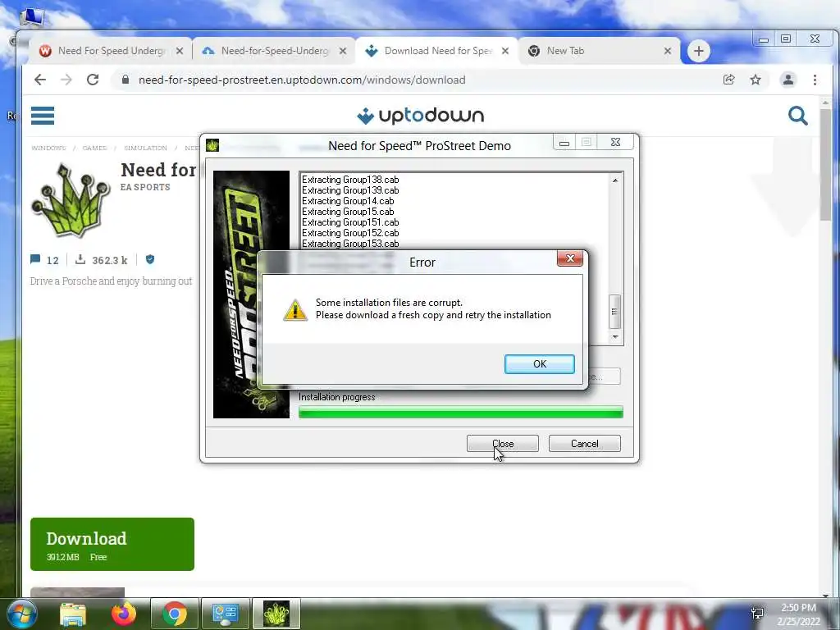Open the Chrome profile avatar
This screenshot has width=840, height=630.
(x=788, y=80)
